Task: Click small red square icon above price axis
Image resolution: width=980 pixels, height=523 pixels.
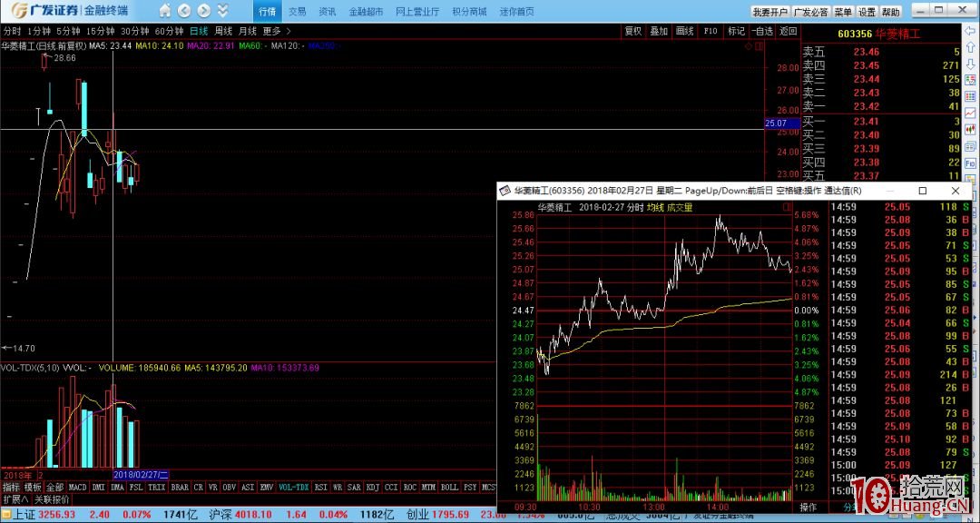Action: pos(759,45)
